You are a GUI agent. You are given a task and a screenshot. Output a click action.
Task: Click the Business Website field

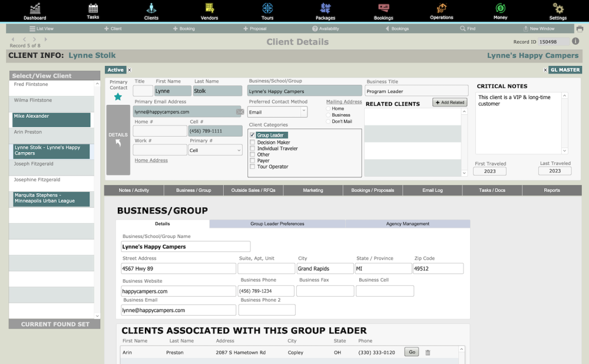178,291
